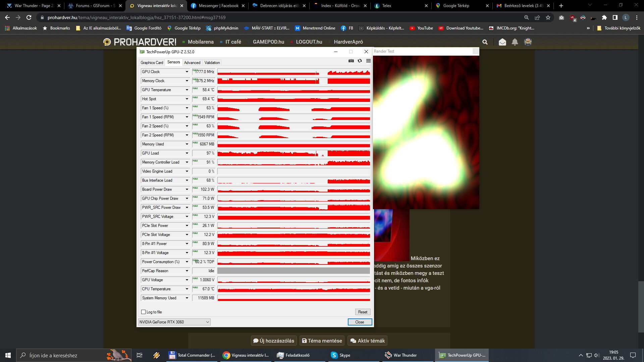Open Task View on the taskbar
Screen dimensions: 644x362
[140, 355]
